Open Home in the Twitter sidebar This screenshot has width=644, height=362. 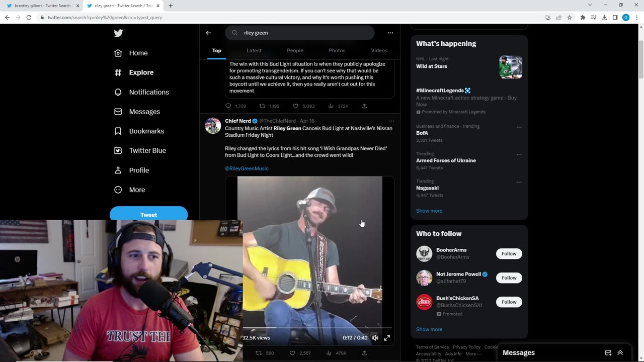131,53
